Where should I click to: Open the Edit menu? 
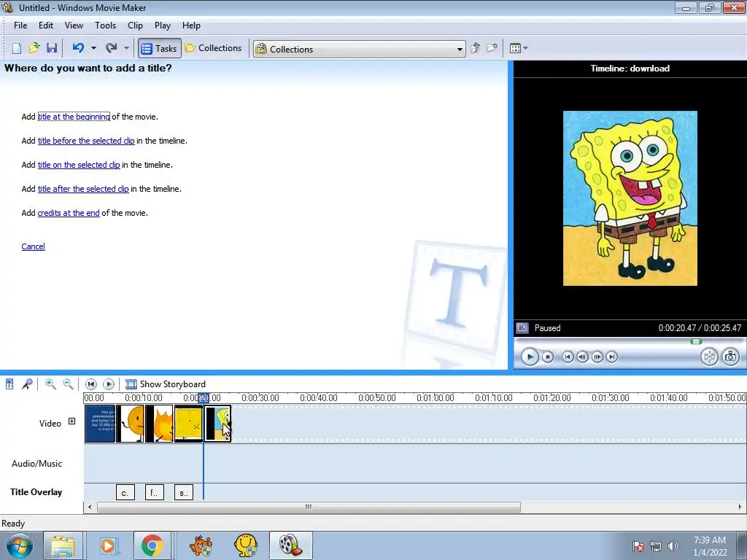coord(46,26)
